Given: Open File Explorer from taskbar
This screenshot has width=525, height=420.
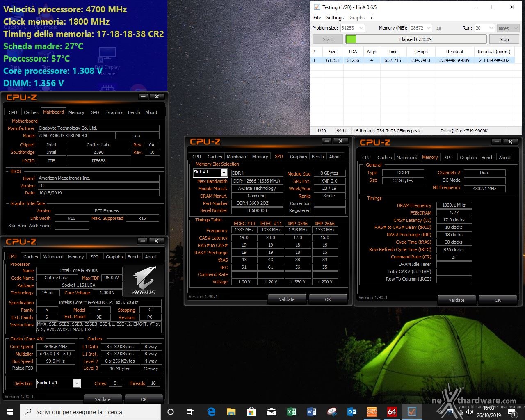Looking at the screenshot, I should point(231,412).
